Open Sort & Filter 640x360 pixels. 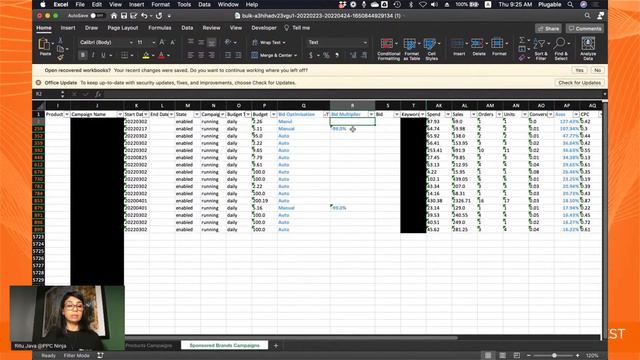coord(540,48)
